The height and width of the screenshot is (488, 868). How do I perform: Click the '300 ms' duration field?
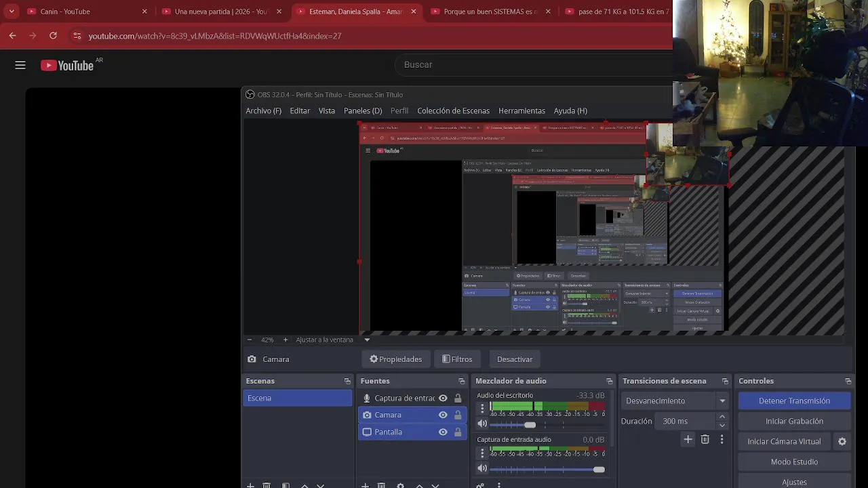[685, 421]
